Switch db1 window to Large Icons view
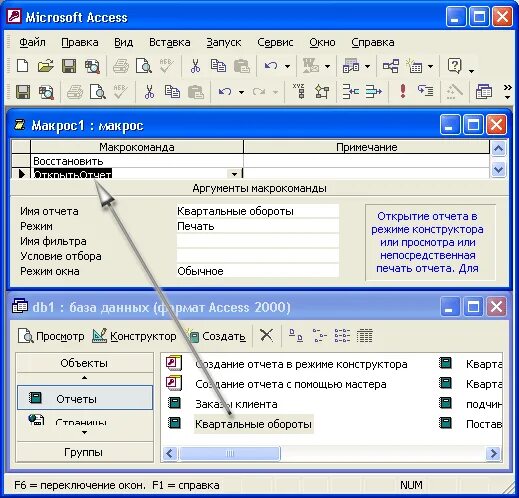The width and height of the screenshot is (519, 498). click(296, 336)
